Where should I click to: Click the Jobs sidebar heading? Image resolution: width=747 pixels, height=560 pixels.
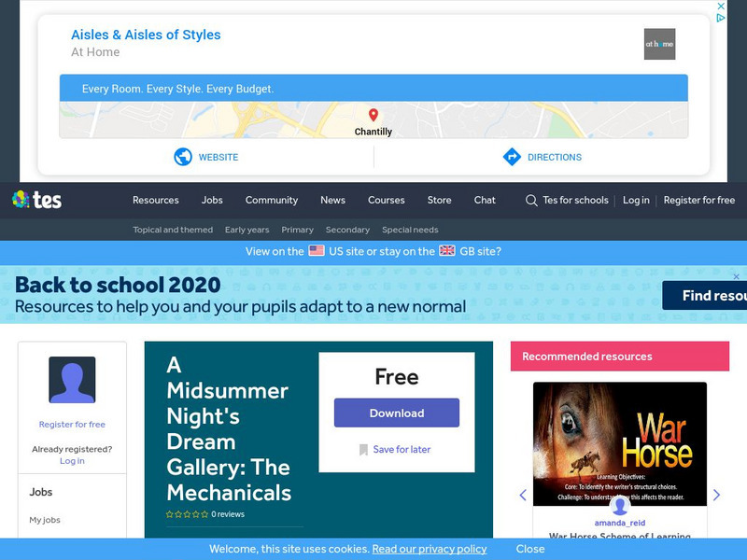(x=41, y=492)
